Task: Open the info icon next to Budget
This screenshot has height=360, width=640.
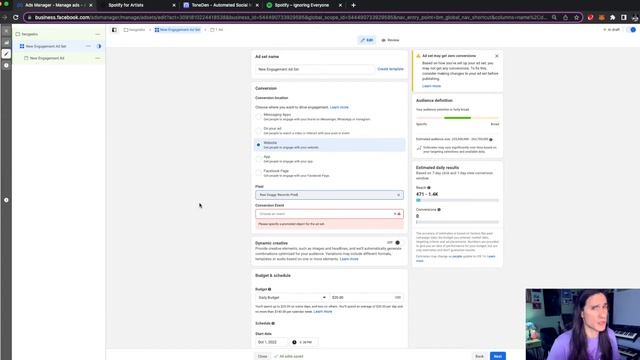Action: click(x=269, y=289)
